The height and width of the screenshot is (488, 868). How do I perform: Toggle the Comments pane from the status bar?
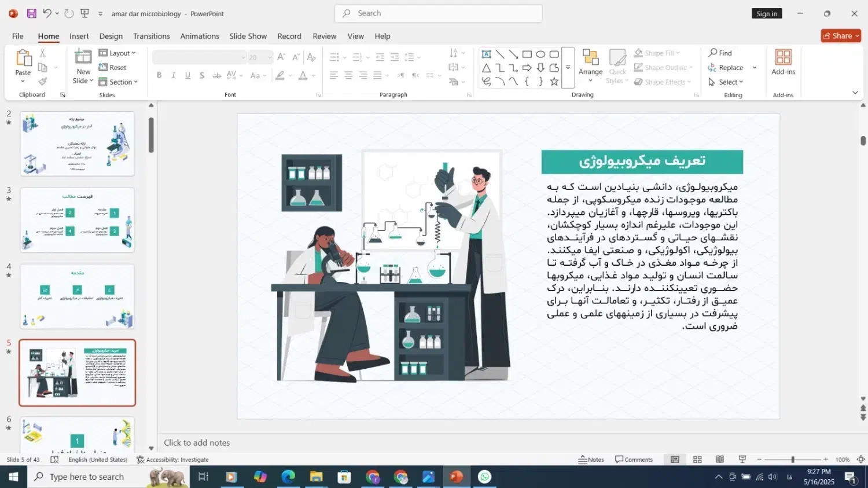pyautogui.click(x=634, y=460)
